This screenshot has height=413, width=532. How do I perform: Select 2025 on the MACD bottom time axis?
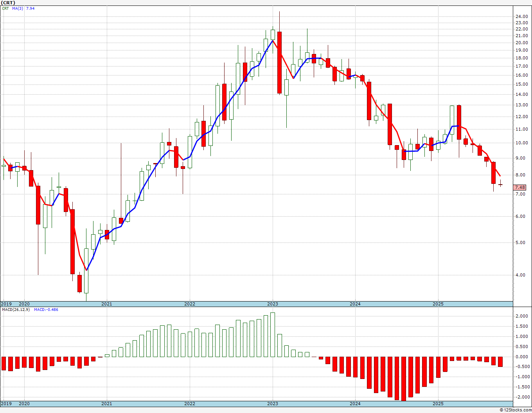click(438, 404)
